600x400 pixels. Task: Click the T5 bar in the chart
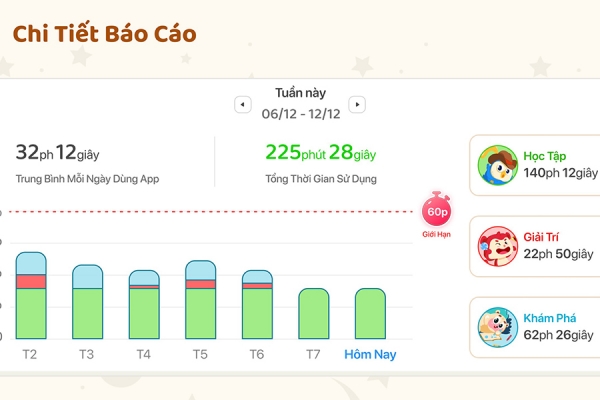pos(201,300)
